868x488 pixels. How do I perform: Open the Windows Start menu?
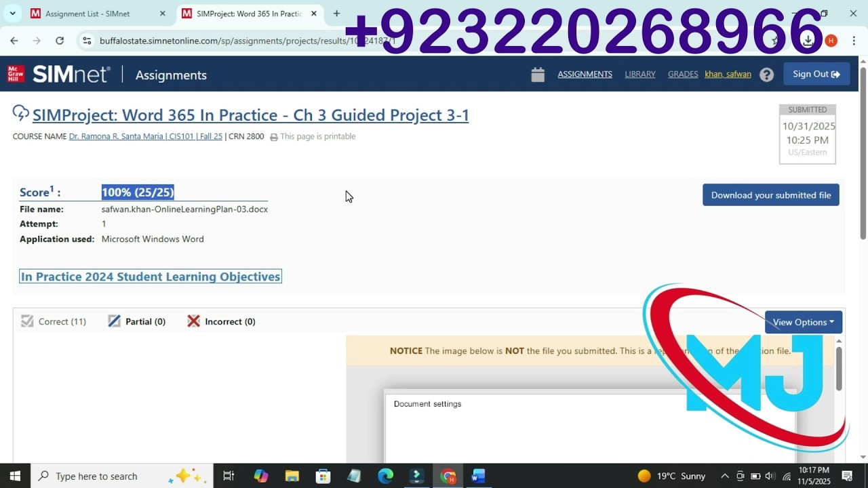click(x=15, y=476)
